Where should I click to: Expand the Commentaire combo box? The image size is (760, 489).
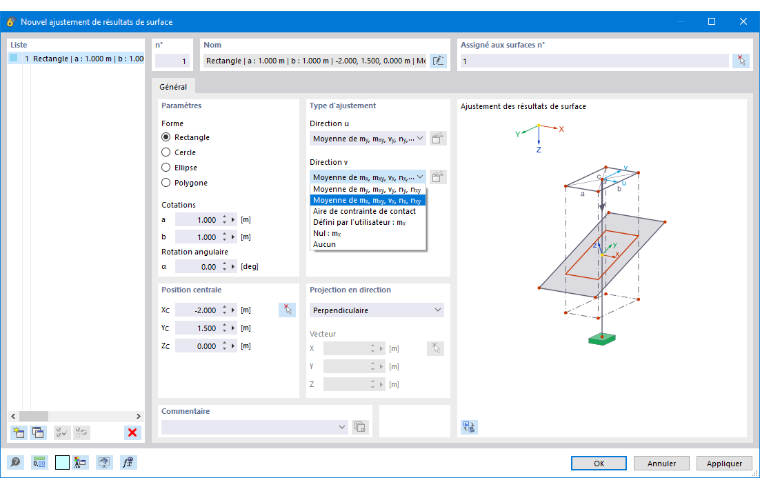[342, 427]
